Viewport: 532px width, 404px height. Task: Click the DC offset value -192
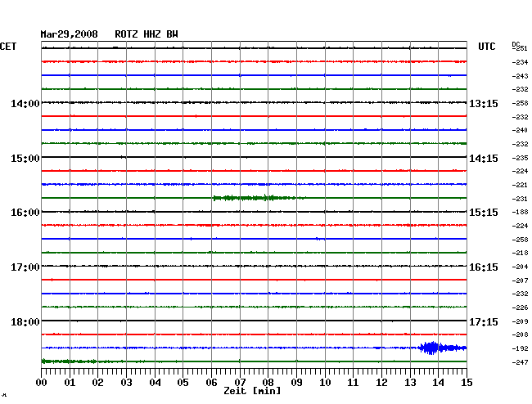point(520,348)
